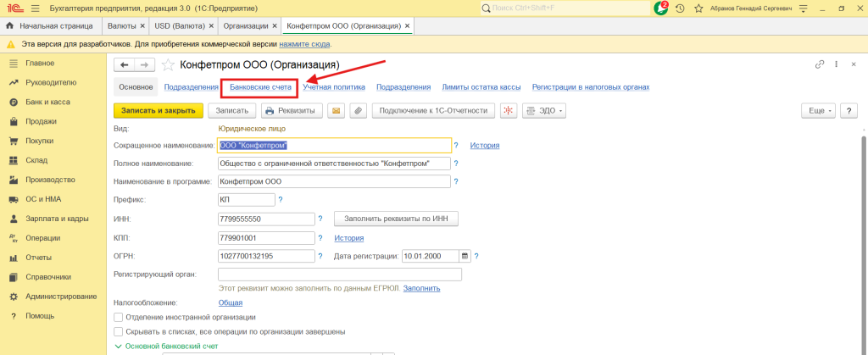Click the Записать button
This screenshot has height=355, width=868.
click(x=232, y=111)
